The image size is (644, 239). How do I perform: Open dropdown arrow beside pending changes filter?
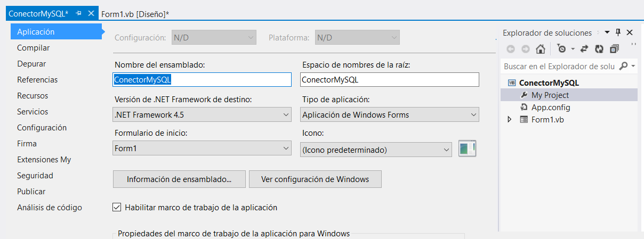point(573,49)
